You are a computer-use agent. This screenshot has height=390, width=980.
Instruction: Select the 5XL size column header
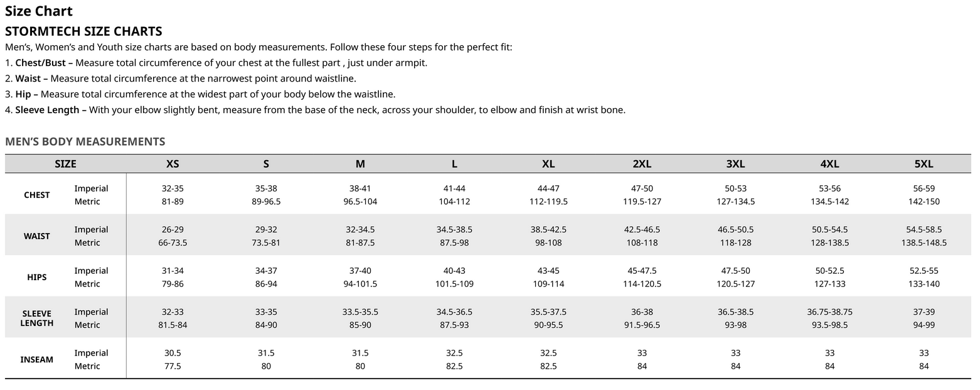(924, 164)
